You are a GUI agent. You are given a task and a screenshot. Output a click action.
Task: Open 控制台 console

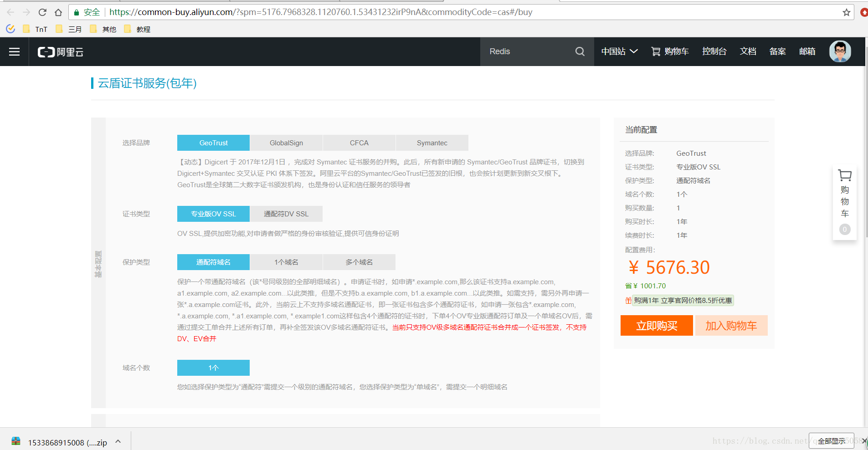[714, 51]
